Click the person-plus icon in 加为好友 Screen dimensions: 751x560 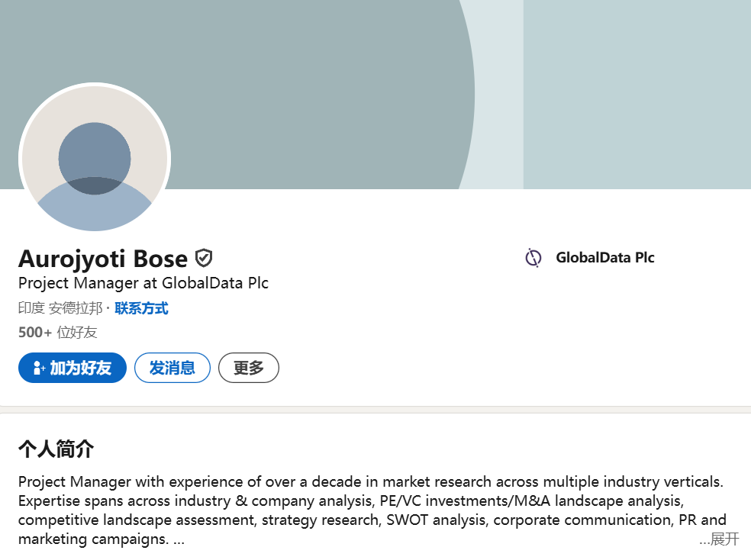[38, 368]
